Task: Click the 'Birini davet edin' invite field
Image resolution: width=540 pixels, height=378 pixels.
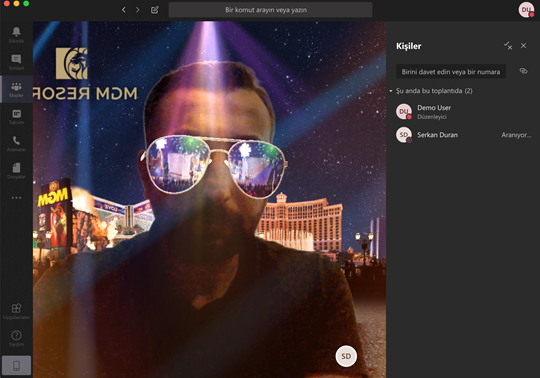Action: pos(451,72)
